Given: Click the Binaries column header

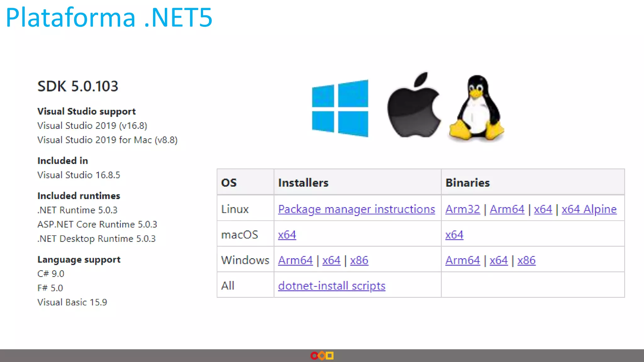Looking at the screenshot, I should point(468,183).
